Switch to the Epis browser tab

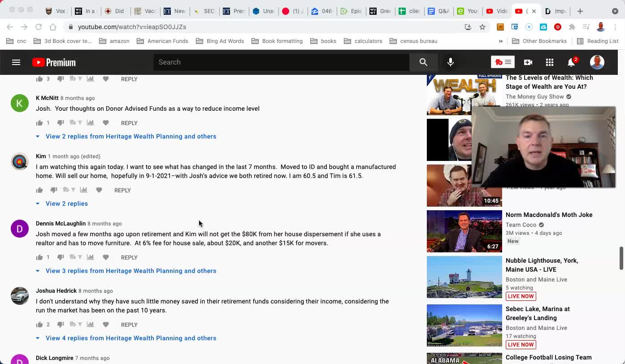(x=351, y=11)
